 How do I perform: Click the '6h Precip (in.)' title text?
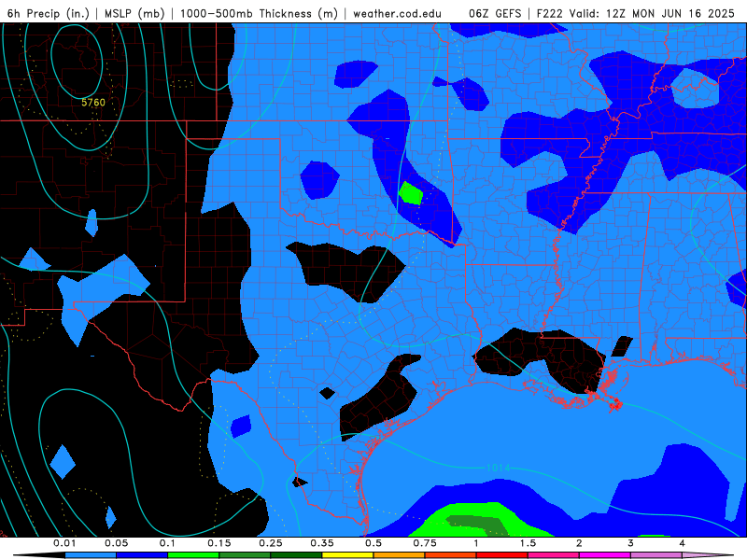point(49,13)
